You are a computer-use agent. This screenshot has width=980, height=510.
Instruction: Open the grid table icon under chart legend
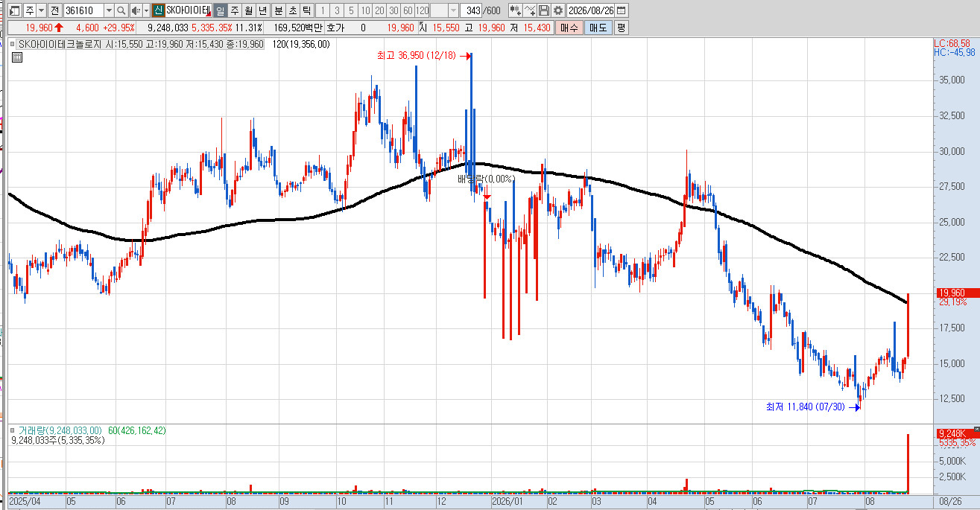[16, 57]
